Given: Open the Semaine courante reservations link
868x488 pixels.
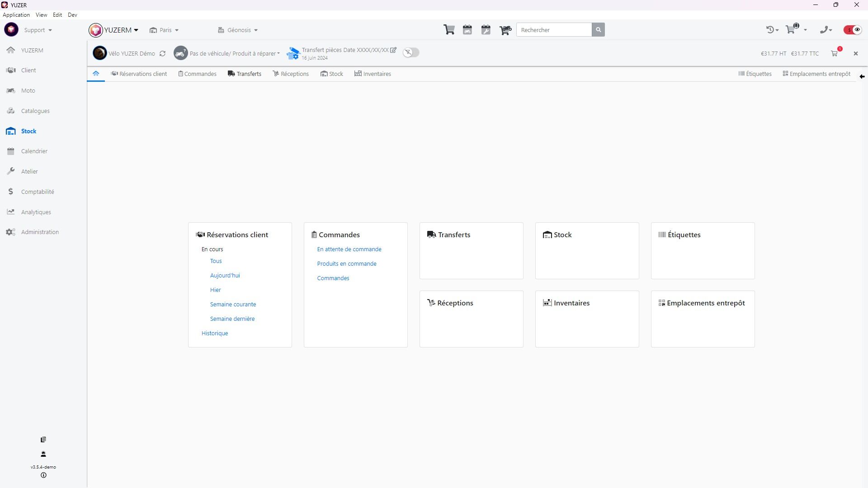Looking at the screenshot, I should [x=233, y=305].
